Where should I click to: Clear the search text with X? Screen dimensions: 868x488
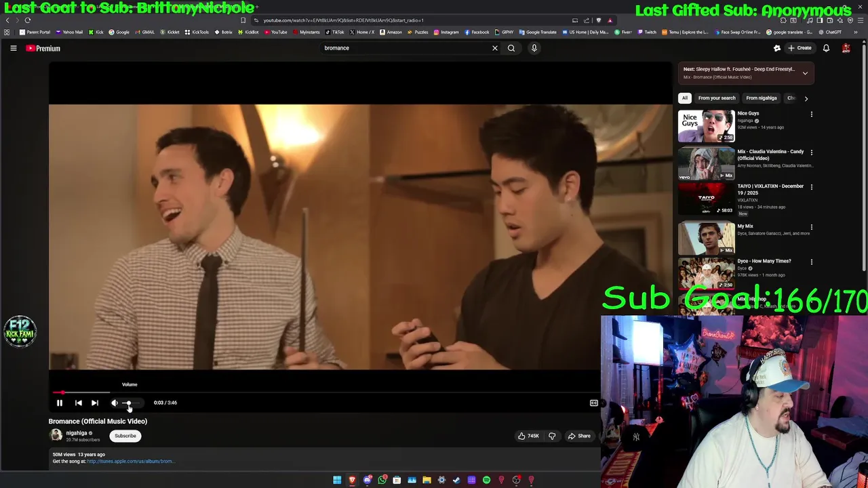tap(494, 48)
